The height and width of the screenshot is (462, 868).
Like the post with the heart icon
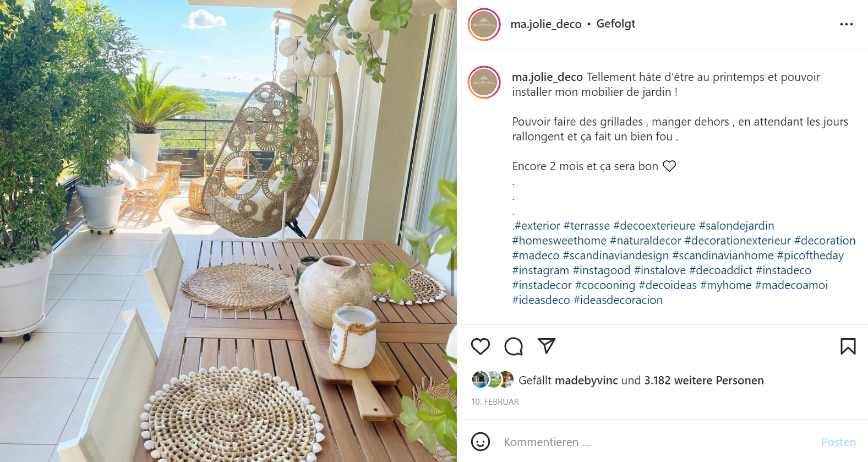coord(481,346)
